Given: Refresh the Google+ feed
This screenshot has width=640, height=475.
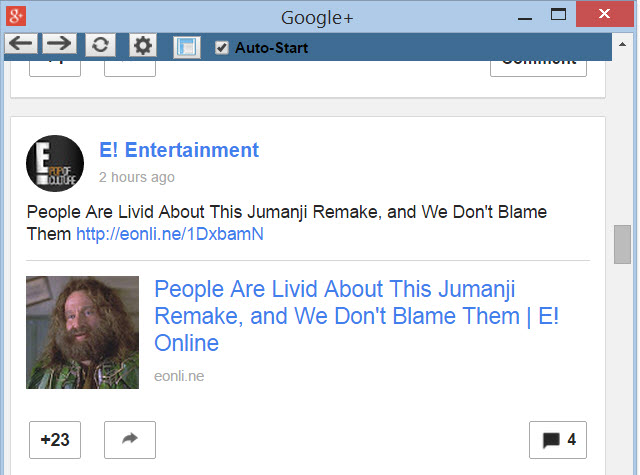Looking at the screenshot, I should [x=99, y=45].
